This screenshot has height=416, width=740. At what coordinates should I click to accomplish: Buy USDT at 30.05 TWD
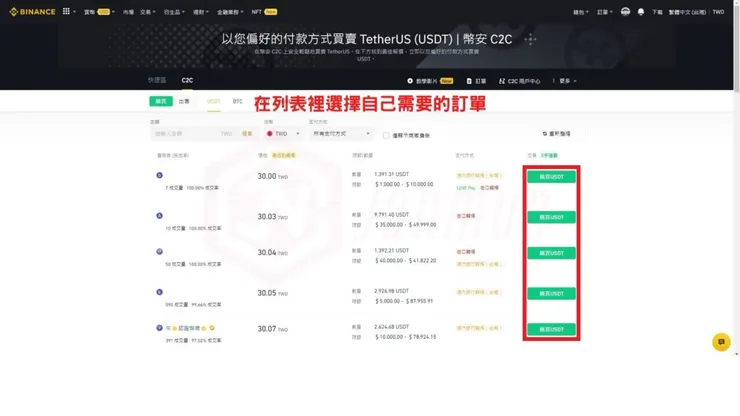551,294
